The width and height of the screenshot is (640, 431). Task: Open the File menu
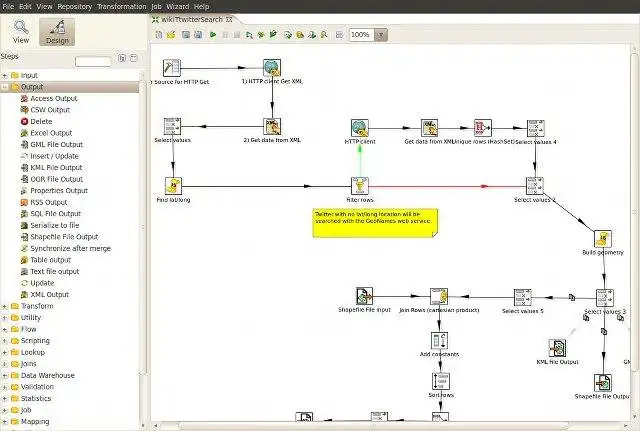(8, 7)
